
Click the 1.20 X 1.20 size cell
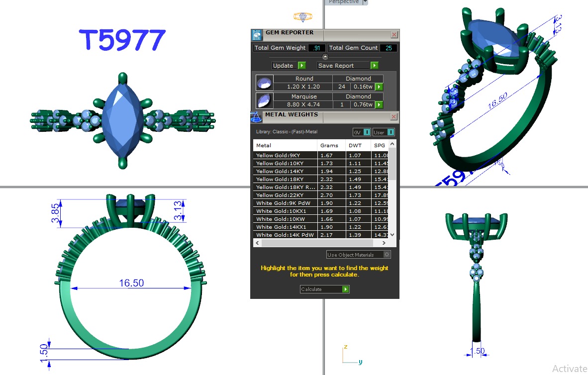click(303, 87)
